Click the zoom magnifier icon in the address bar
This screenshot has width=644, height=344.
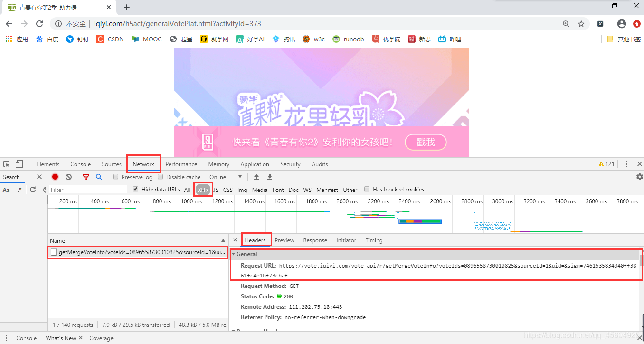click(x=566, y=24)
